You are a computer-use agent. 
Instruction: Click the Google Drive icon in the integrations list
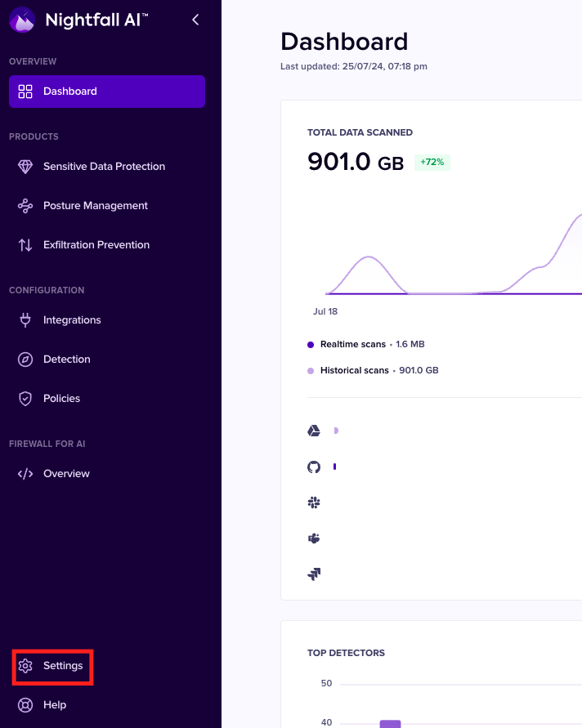pyautogui.click(x=313, y=431)
